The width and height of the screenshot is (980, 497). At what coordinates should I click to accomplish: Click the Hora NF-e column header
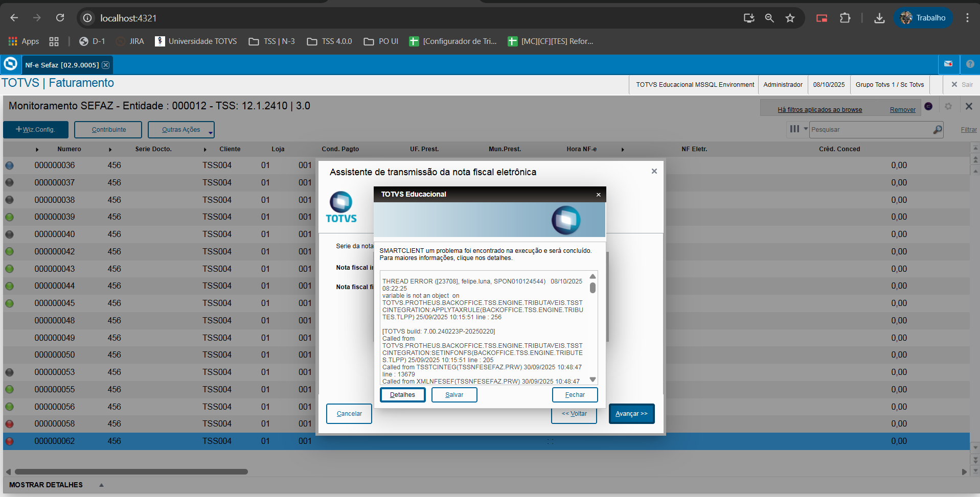click(581, 149)
